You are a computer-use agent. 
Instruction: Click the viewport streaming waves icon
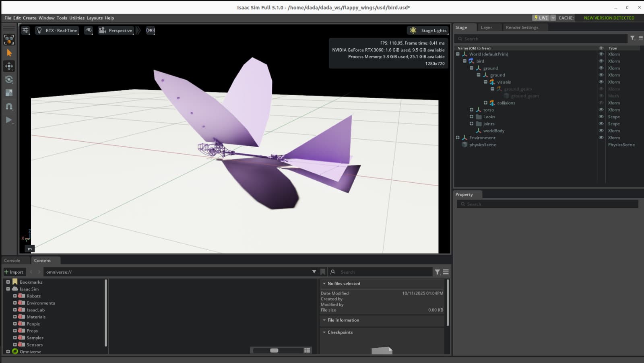[x=151, y=30]
